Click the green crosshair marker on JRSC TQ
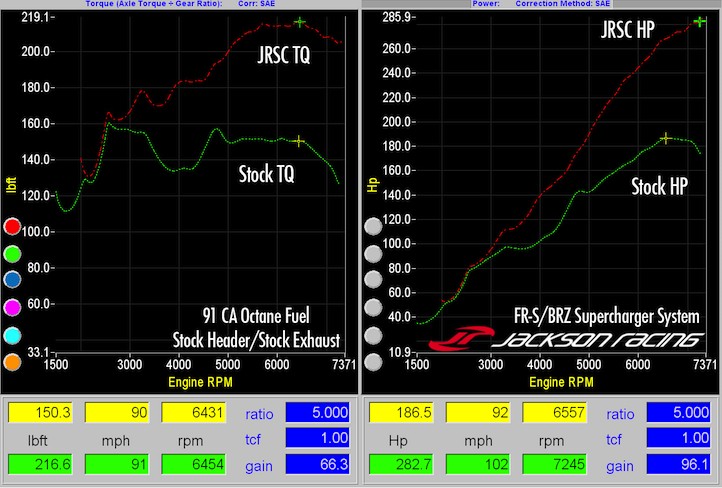 (300, 22)
